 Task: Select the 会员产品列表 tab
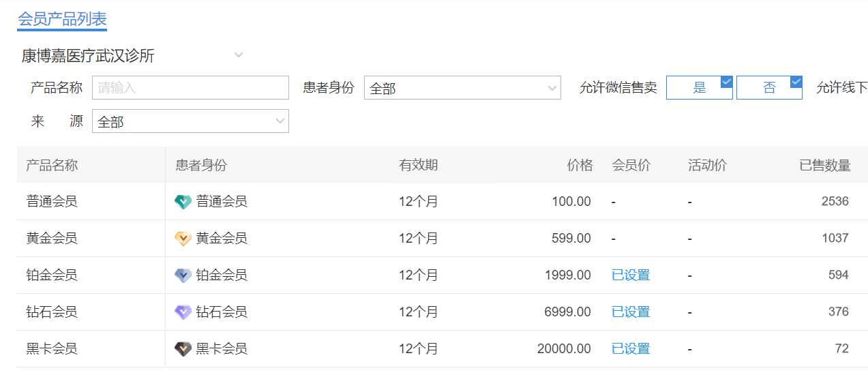pyautogui.click(x=62, y=19)
